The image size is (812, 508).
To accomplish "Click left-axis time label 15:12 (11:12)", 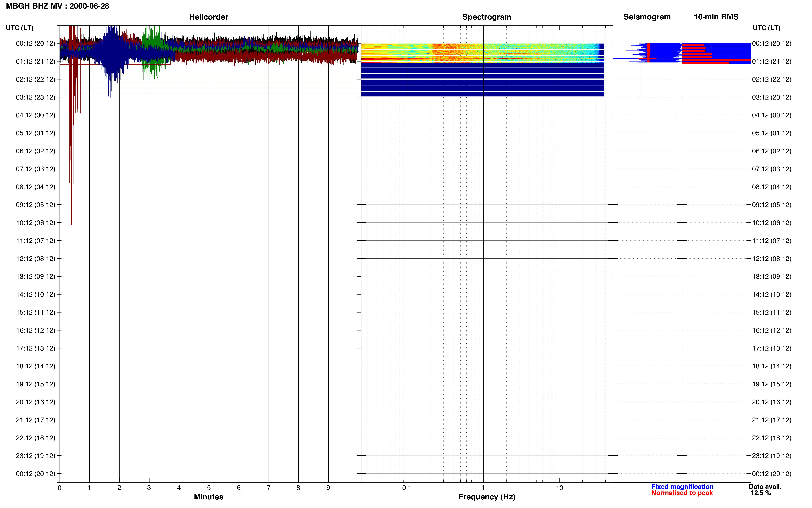I will tap(36, 313).
